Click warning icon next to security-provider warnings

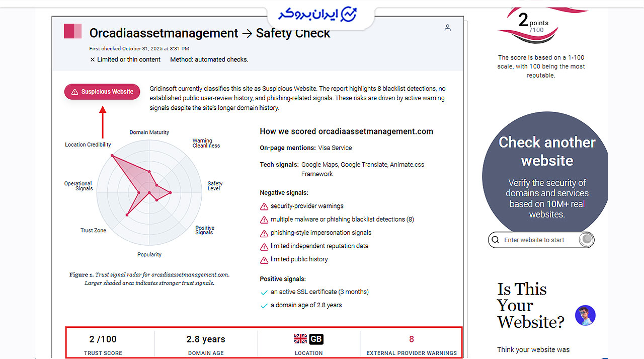264,206
